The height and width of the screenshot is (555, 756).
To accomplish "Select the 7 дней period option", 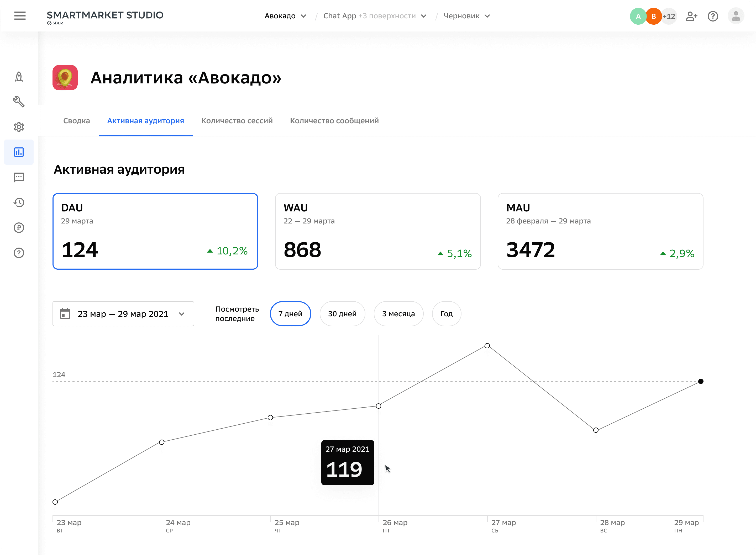I will click(x=290, y=314).
